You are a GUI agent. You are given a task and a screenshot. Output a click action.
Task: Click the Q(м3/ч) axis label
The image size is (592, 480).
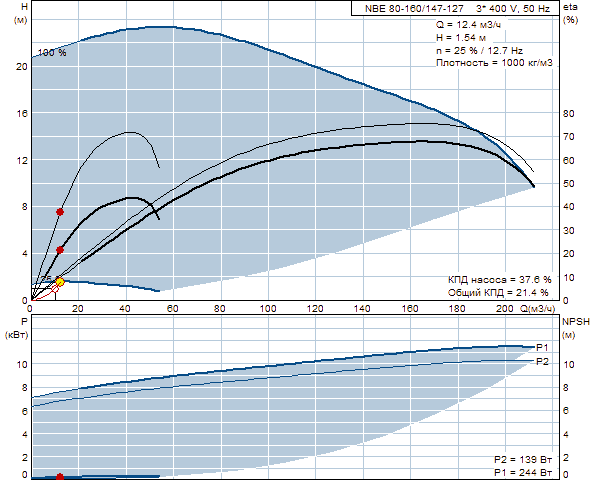(538, 309)
